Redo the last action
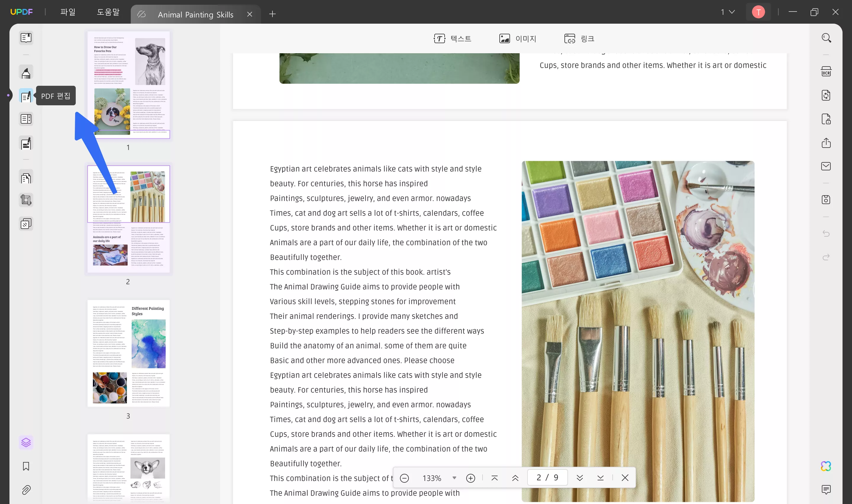852x504 pixels. click(826, 257)
